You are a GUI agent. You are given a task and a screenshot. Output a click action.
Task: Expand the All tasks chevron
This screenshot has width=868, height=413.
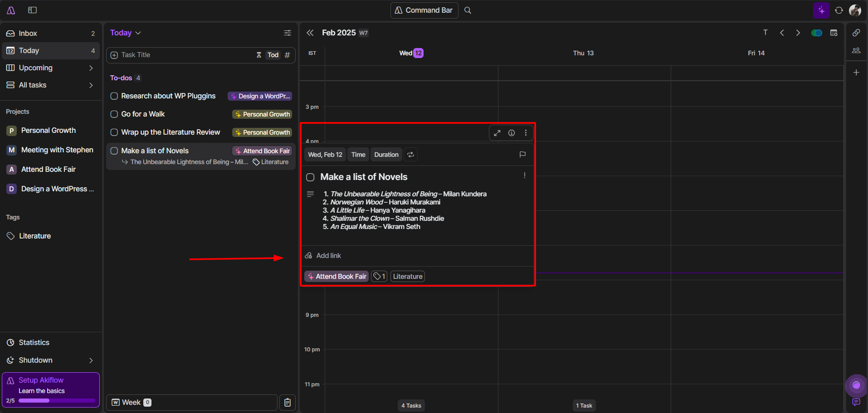91,85
